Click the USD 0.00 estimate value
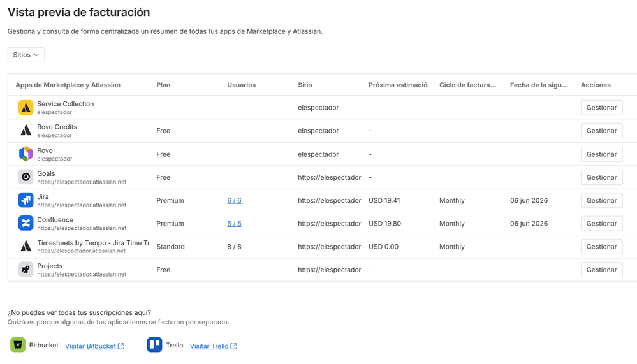637x364 pixels. click(x=383, y=247)
